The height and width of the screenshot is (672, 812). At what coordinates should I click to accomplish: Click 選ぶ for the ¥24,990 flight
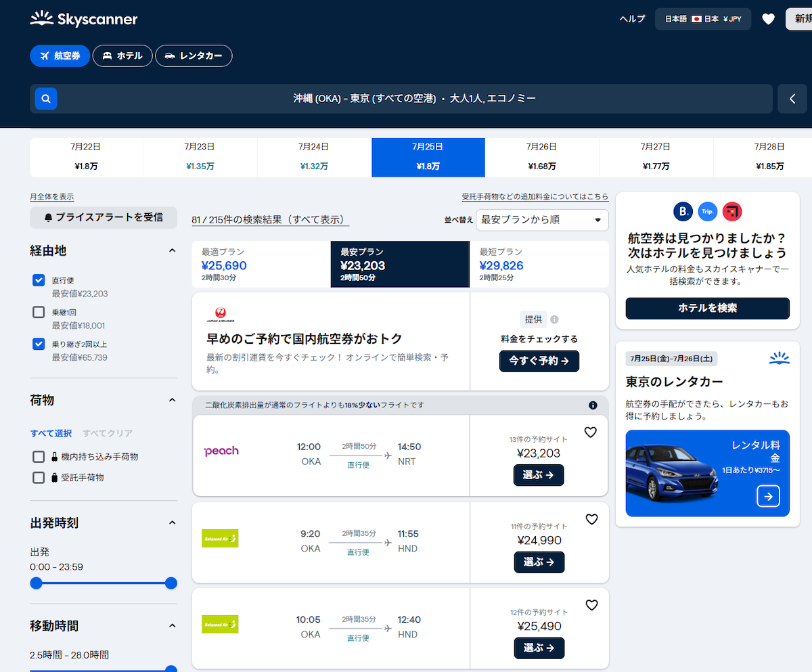coord(539,562)
